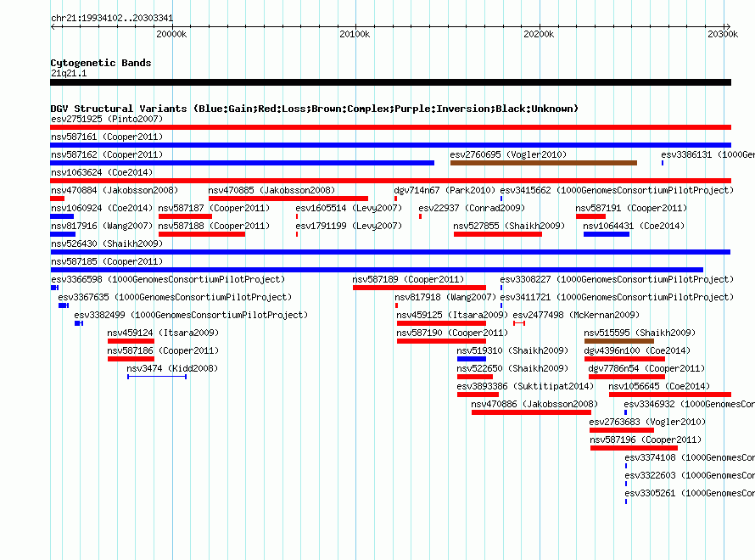Click the dgv4396n100 (Coe2014) label
755x560 pixels.
pos(637,350)
